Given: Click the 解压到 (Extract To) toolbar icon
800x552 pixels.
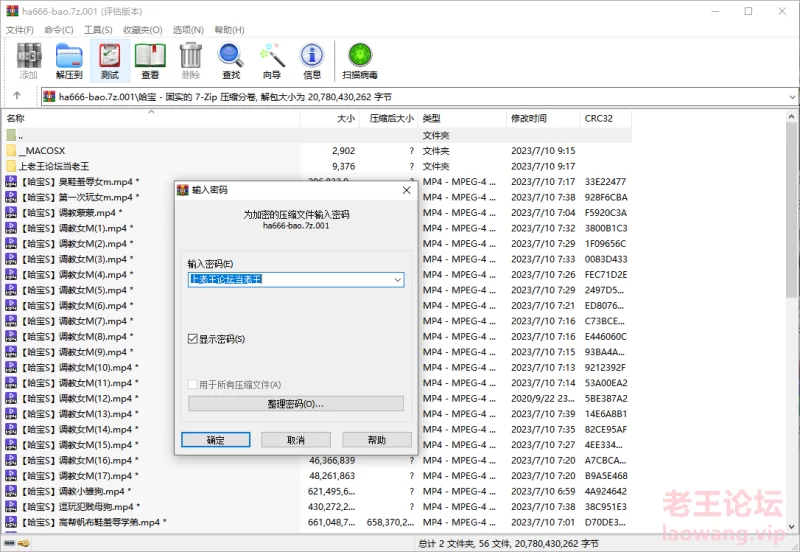Looking at the screenshot, I should coord(69,61).
